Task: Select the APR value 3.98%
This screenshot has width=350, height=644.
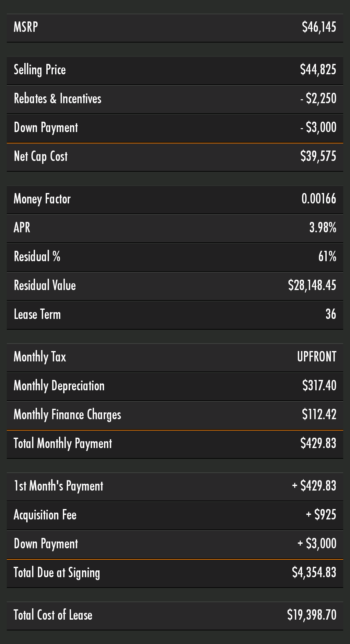Action: 322,228
